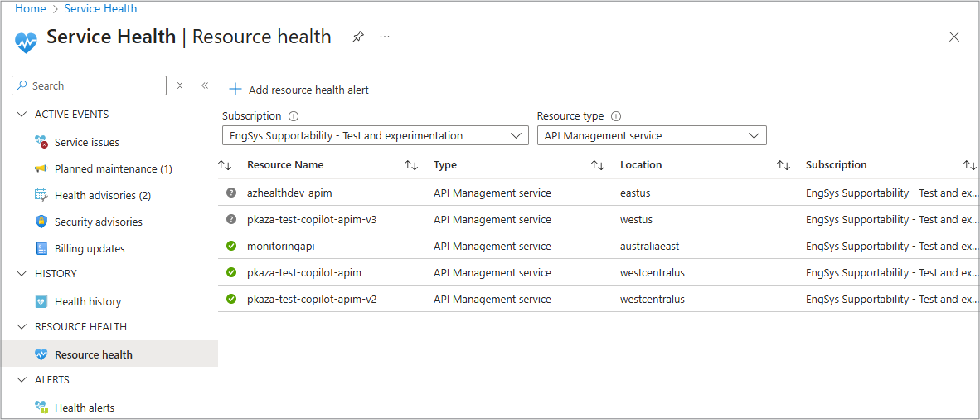
Task: Click the Resource type info icon
Action: tap(615, 116)
